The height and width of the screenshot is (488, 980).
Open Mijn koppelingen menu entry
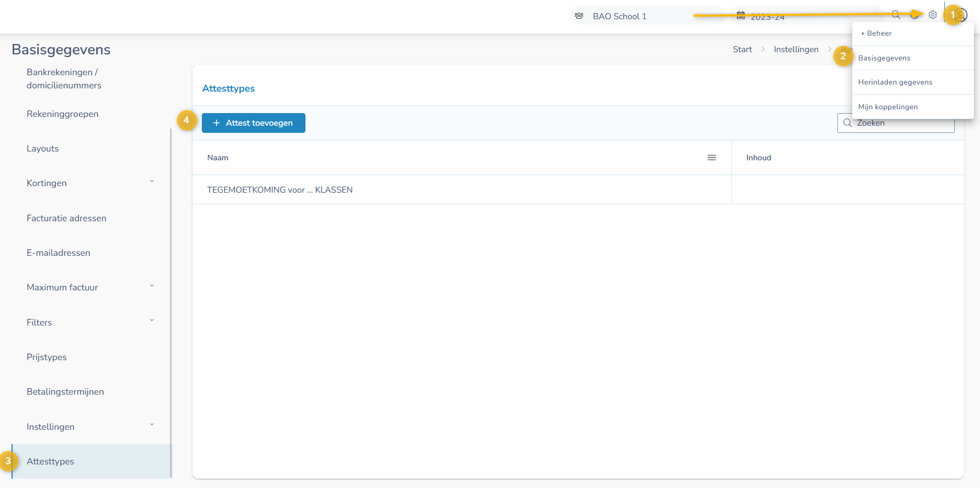[x=888, y=107]
